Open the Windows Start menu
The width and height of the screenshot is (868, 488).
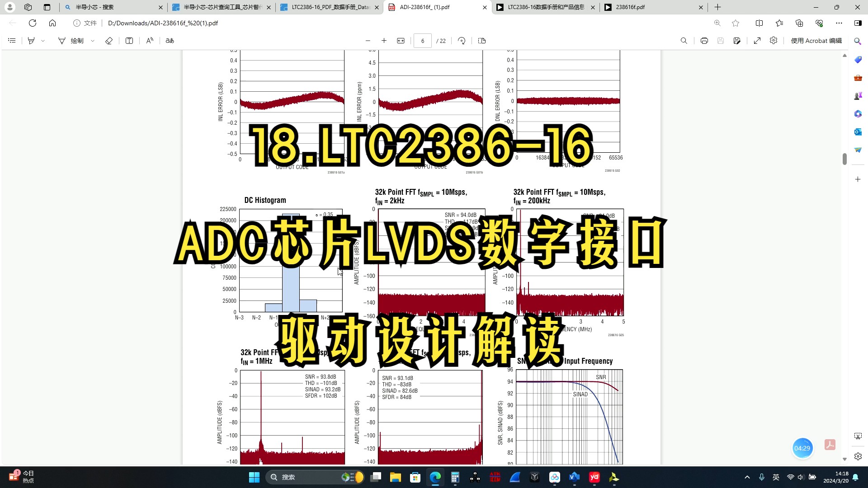(254, 477)
